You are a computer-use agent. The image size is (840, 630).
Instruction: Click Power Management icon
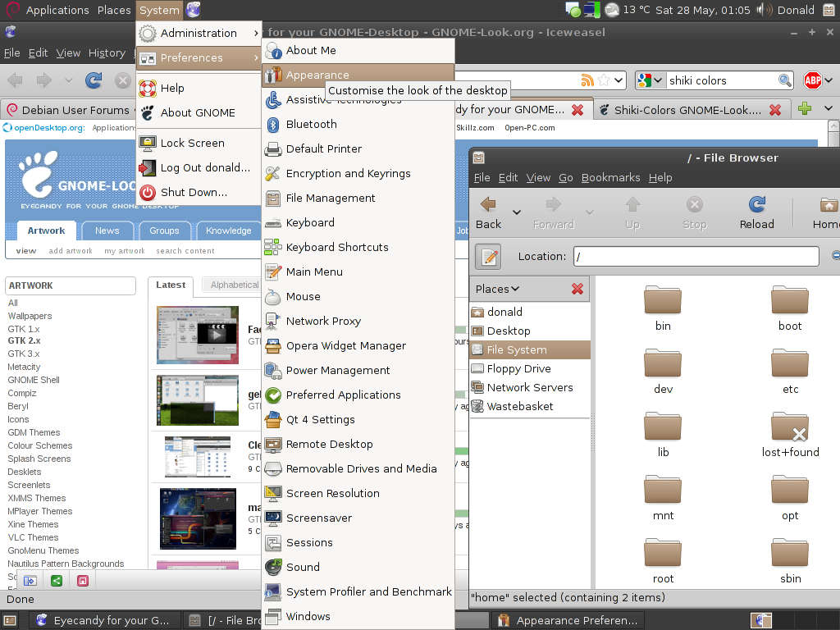(x=273, y=371)
